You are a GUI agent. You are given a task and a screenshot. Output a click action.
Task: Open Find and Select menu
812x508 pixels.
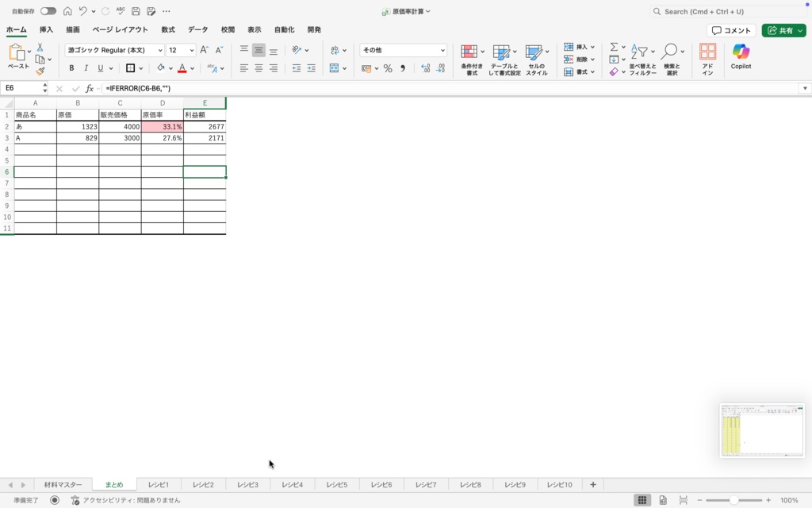pyautogui.click(x=672, y=60)
